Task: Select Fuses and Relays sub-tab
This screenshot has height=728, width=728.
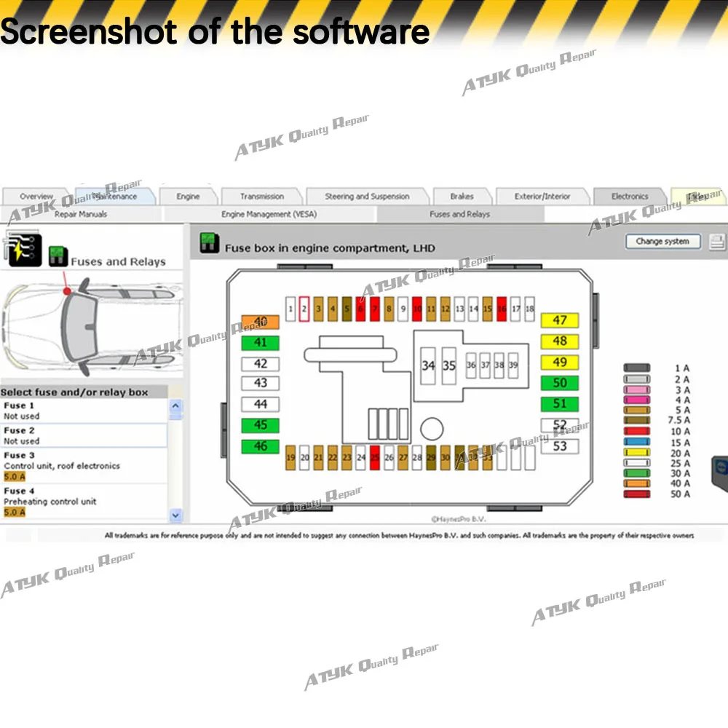Action: (x=459, y=214)
